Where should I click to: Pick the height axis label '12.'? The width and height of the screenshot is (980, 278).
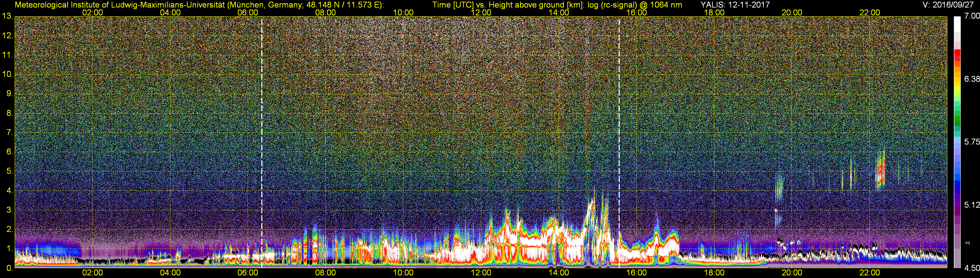coord(7,35)
